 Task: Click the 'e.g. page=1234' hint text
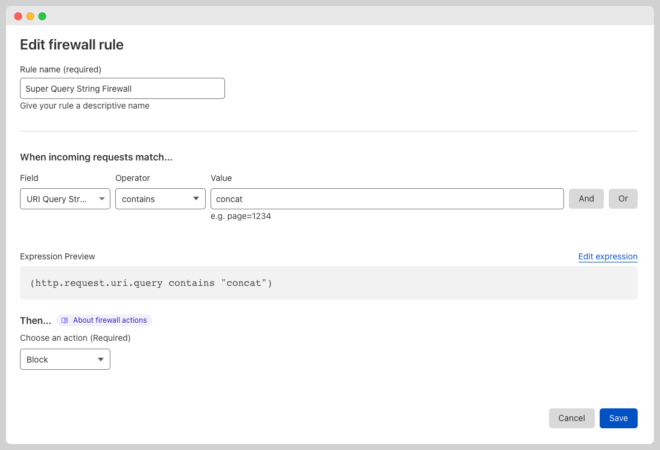[x=241, y=216]
